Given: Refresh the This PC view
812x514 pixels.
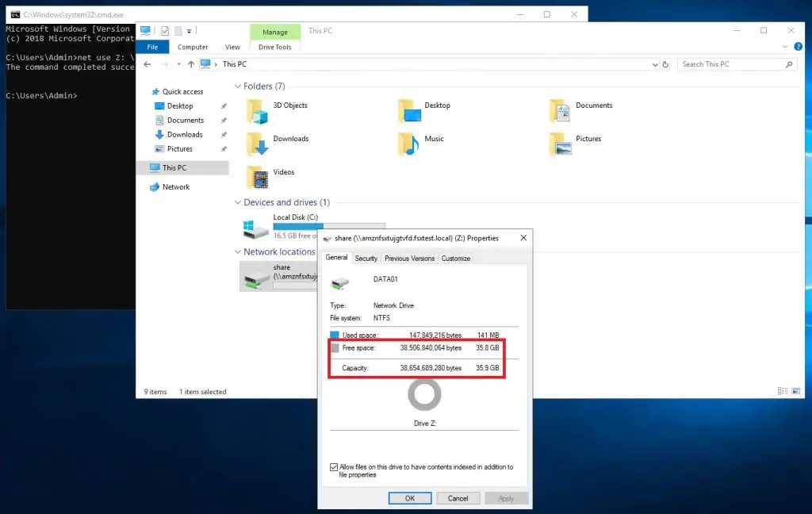Looking at the screenshot, I should point(665,64).
